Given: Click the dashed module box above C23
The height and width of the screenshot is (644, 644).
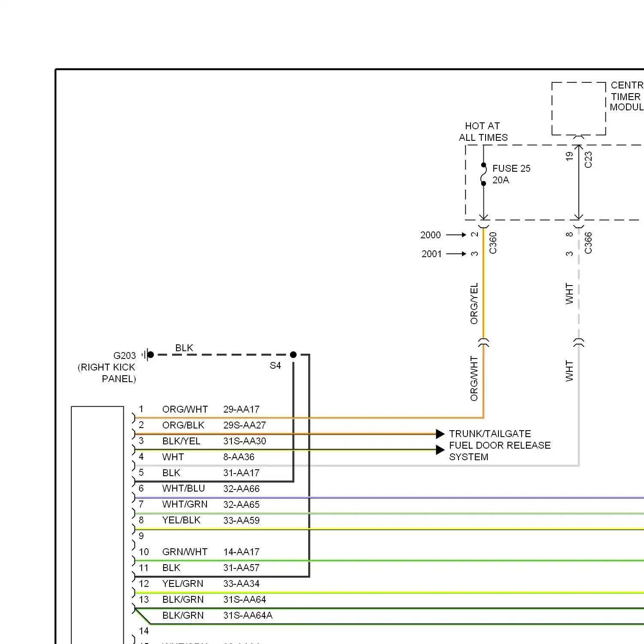Looking at the screenshot, I should pos(579,109).
